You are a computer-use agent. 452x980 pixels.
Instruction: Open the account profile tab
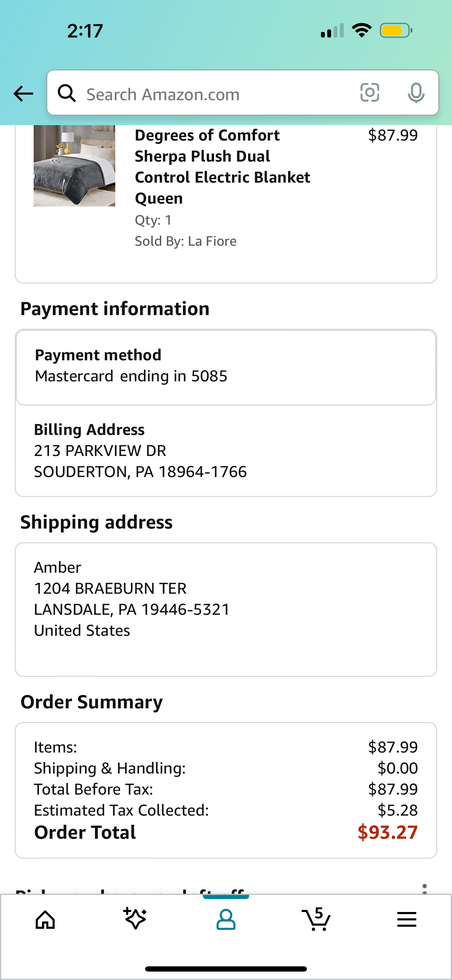coord(226,920)
